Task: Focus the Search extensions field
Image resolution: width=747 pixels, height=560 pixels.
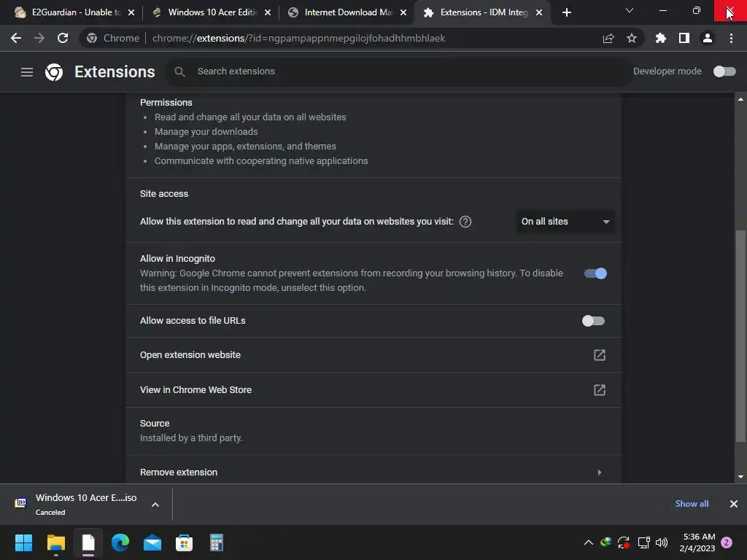Action: coord(399,71)
